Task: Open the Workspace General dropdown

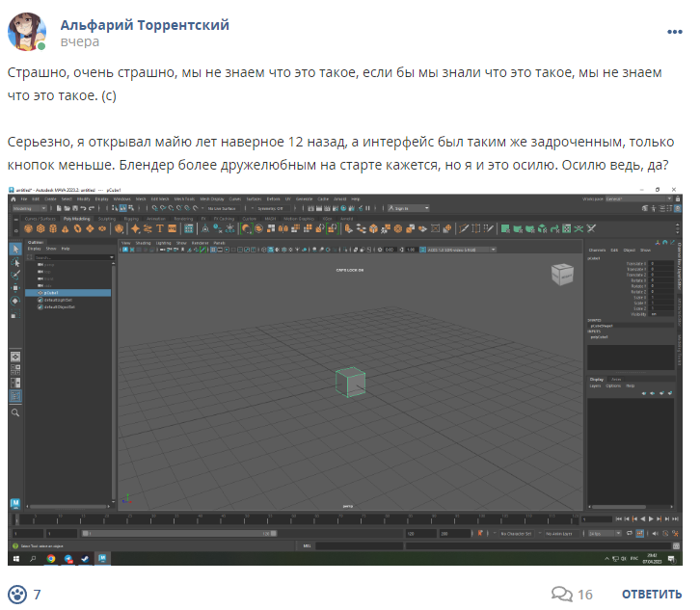Action: click(x=638, y=199)
